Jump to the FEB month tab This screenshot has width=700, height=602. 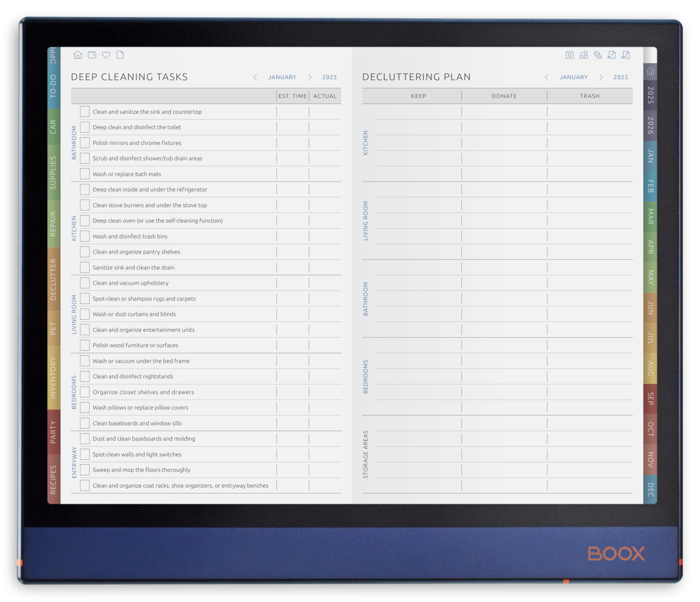pyautogui.click(x=650, y=186)
